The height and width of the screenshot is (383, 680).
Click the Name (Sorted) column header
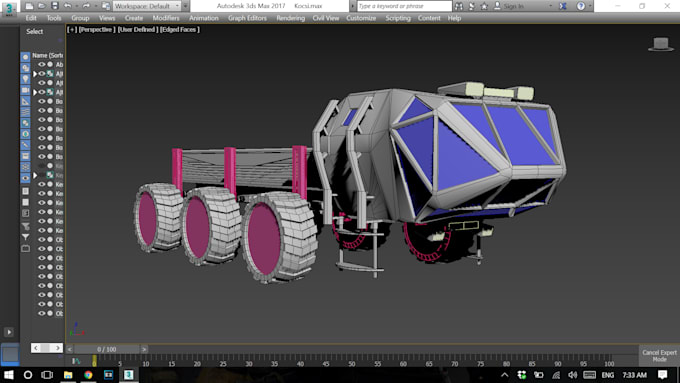click(47, 56)
